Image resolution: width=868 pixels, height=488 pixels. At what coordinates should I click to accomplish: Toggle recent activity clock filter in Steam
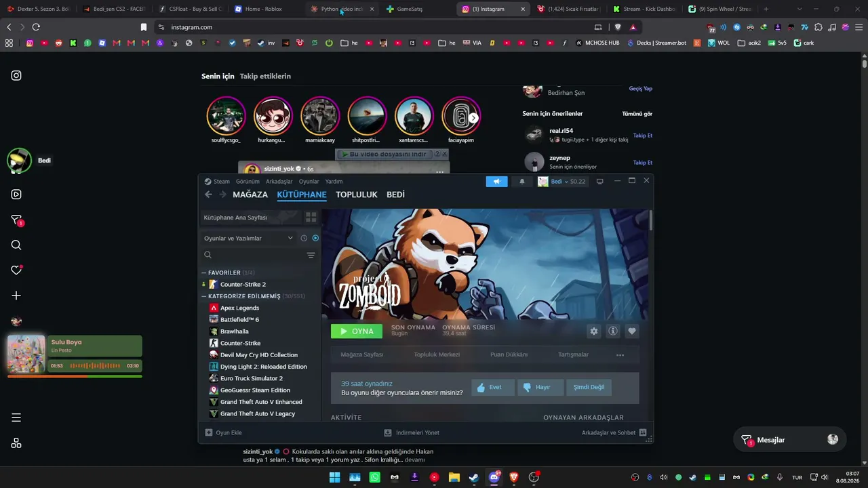pyautogui.click(x=304, y=238)
